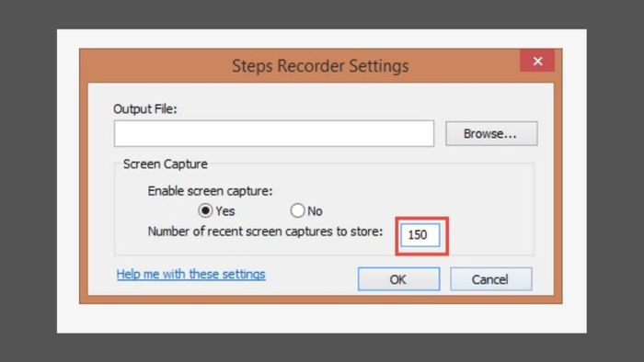Select the Yes radio button for screen capture

(x=205, y=210)
